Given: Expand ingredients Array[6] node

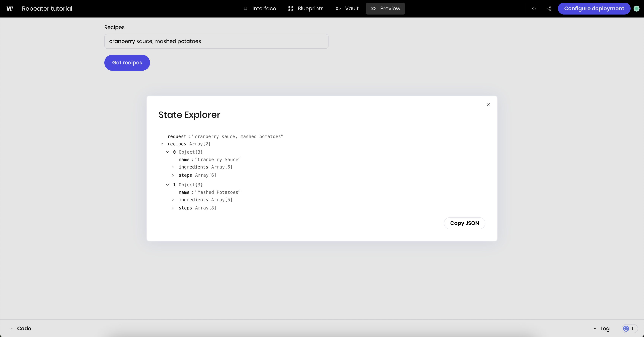Looking at the screenshot, I should [173, 167].
